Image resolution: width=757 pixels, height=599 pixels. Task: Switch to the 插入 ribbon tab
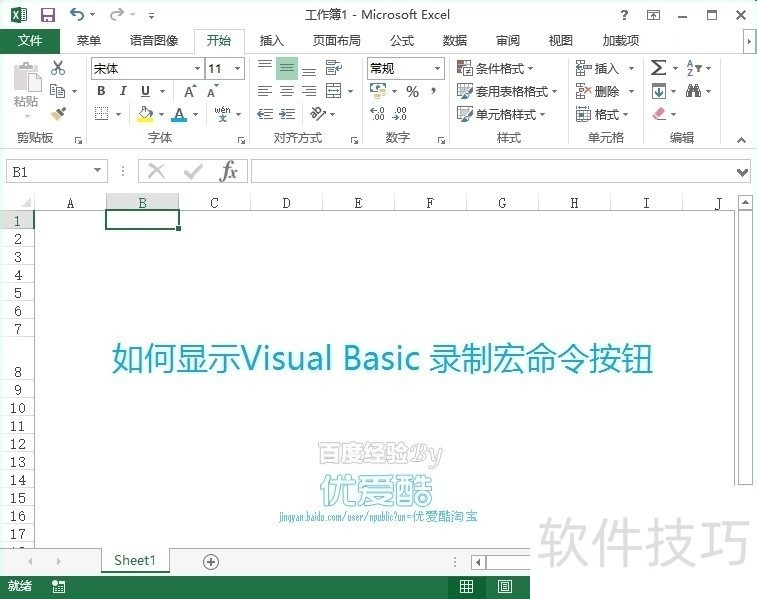coord(271,41)
